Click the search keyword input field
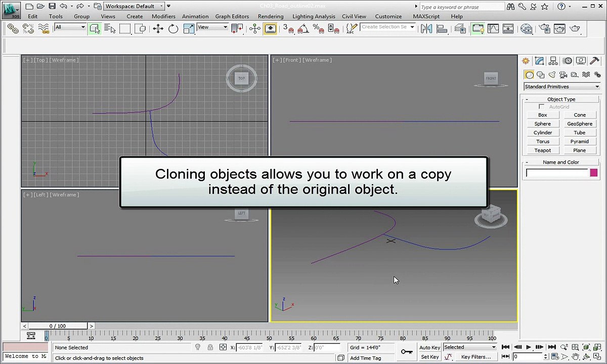Image resolution: width=607 pixels, height=364 pixels. [x=462, y=7]
